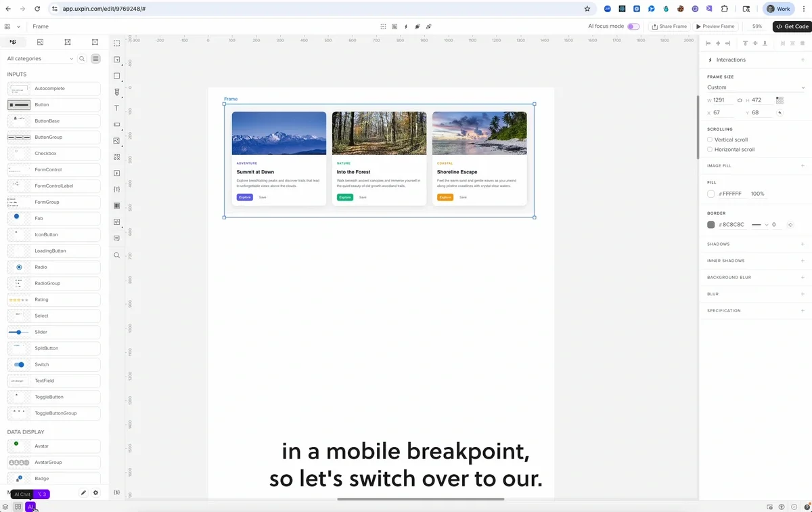Screen dimensions: 812x512
Task: Select the MUI library tab icon
Action: point(13,42)
